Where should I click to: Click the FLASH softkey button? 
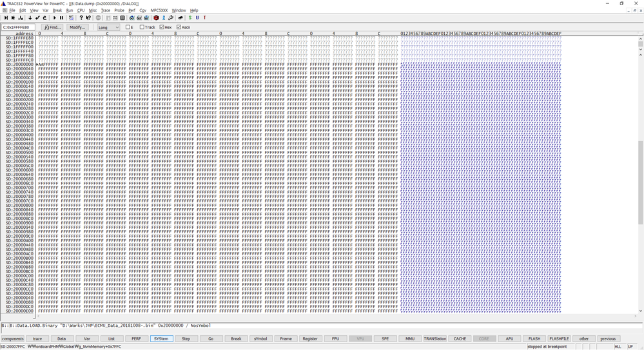coord(534,339)
